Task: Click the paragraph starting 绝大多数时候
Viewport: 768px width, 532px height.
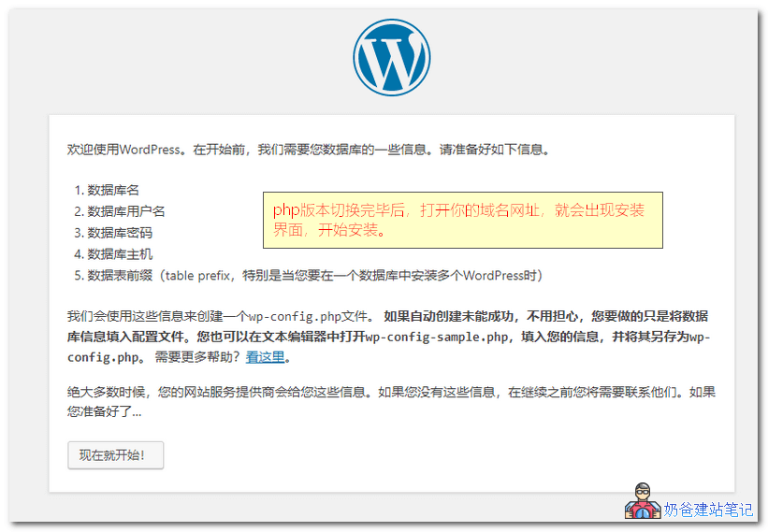Action: [391, 402]
